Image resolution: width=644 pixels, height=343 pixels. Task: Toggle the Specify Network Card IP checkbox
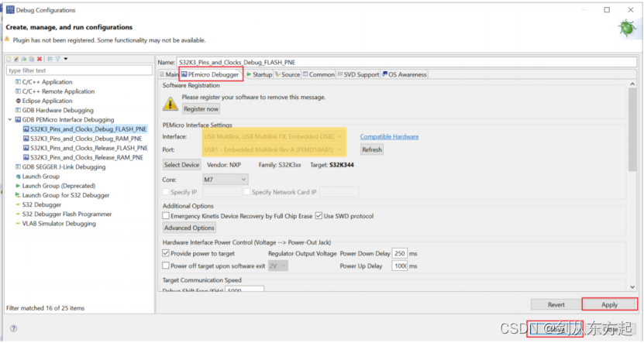[247, 192]
